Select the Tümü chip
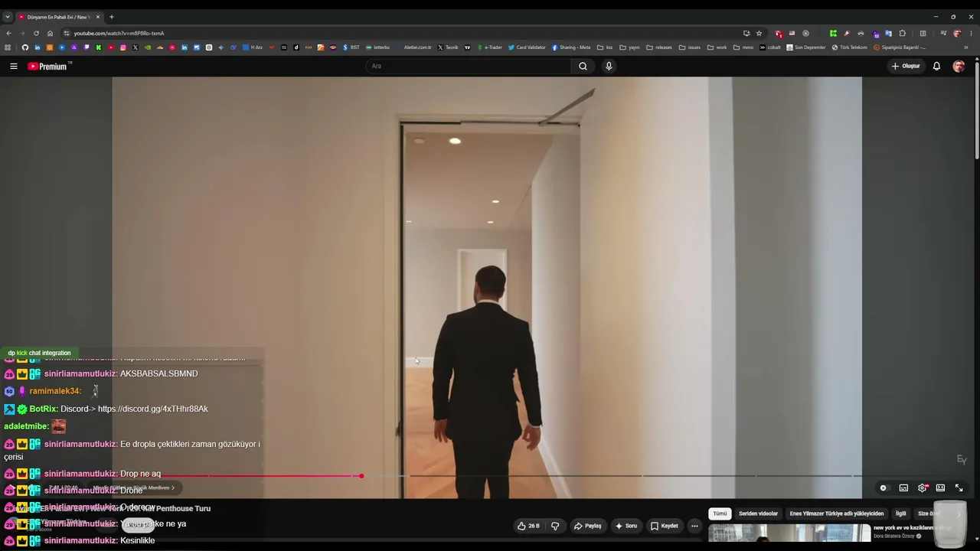Screen dimensions: 980x551 coord(720,514)
